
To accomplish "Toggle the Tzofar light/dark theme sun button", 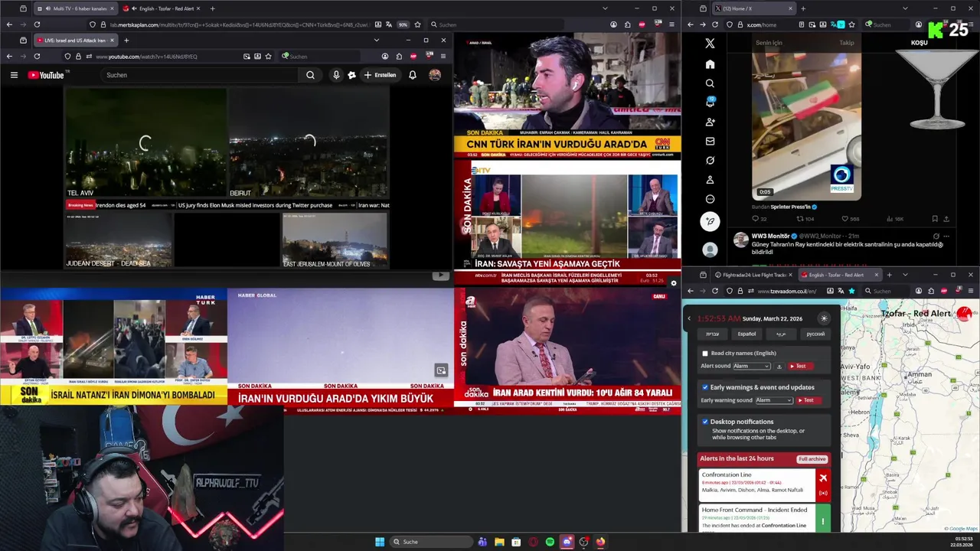I will pos(824,318).
